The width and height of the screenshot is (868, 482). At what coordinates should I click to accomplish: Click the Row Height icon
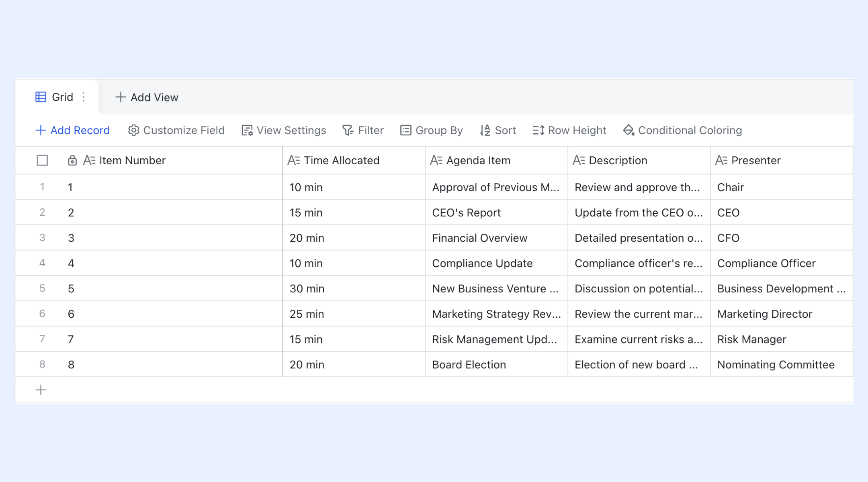[538, 131]
